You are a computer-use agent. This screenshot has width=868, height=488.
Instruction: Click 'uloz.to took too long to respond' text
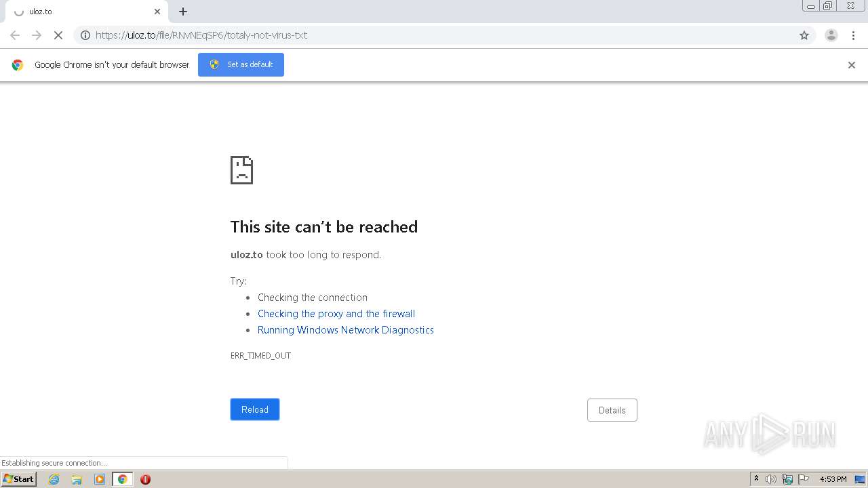[306, 255]
